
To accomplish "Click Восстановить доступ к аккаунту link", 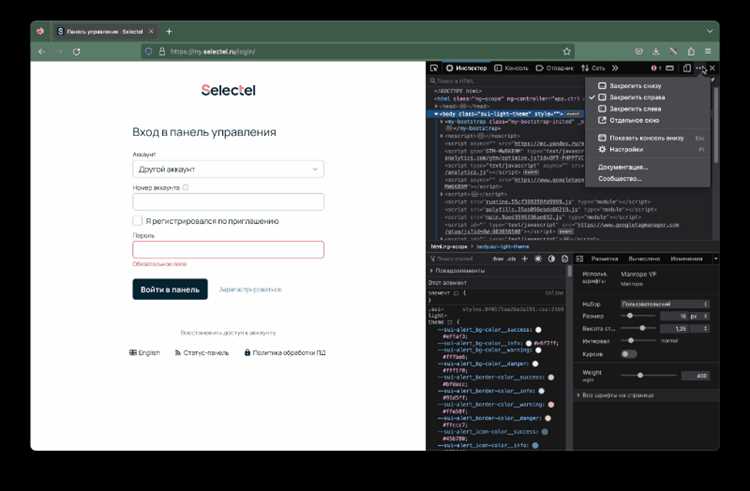I will pyautogui.click(x=228, y=332).
